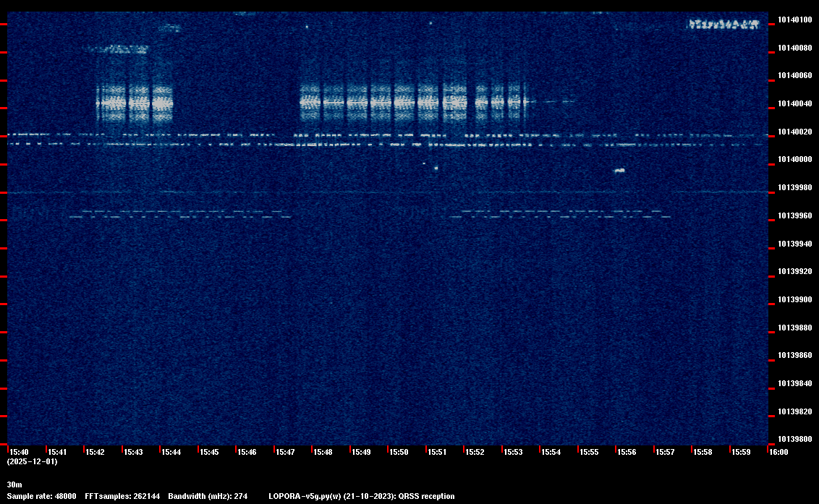Click the bright signal burst near 15:43
Screen dimensions: 819x504
pos(135,103)
